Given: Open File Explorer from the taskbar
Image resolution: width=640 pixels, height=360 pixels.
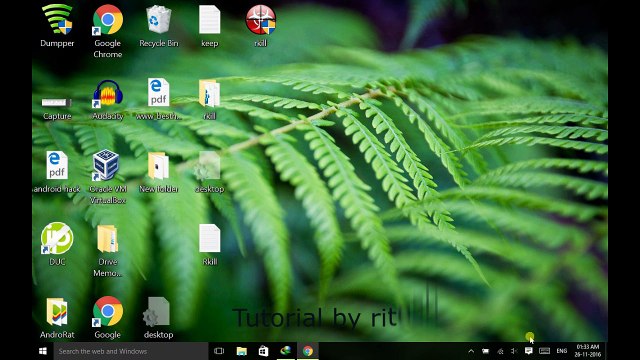Looking at the screenshot, I should coord(242,351).
